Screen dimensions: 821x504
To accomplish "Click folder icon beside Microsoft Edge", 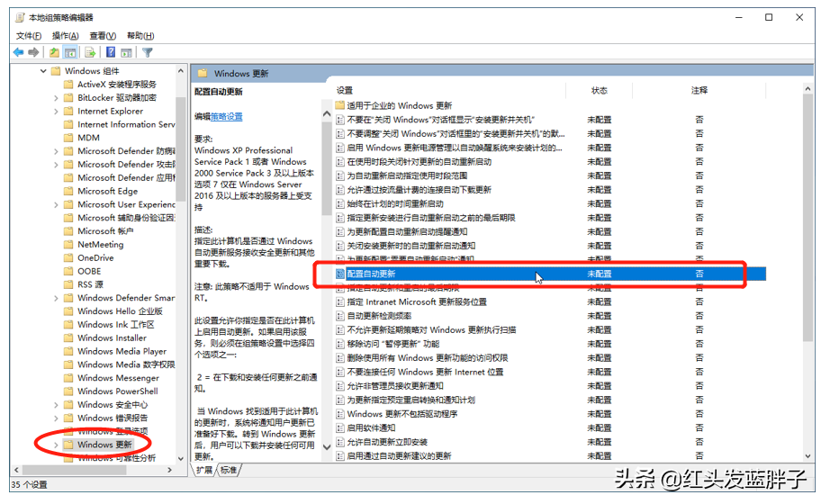I will [x=68, y=191].
